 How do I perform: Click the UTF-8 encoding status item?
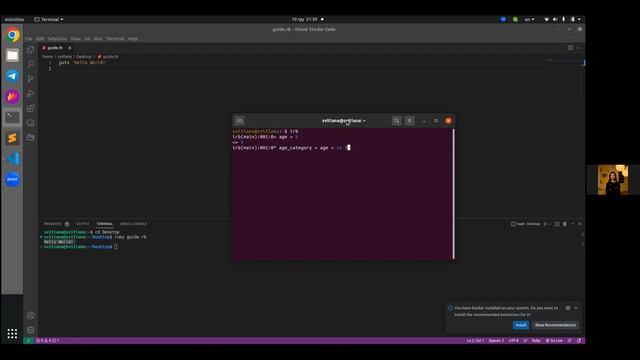coord(513,340)
